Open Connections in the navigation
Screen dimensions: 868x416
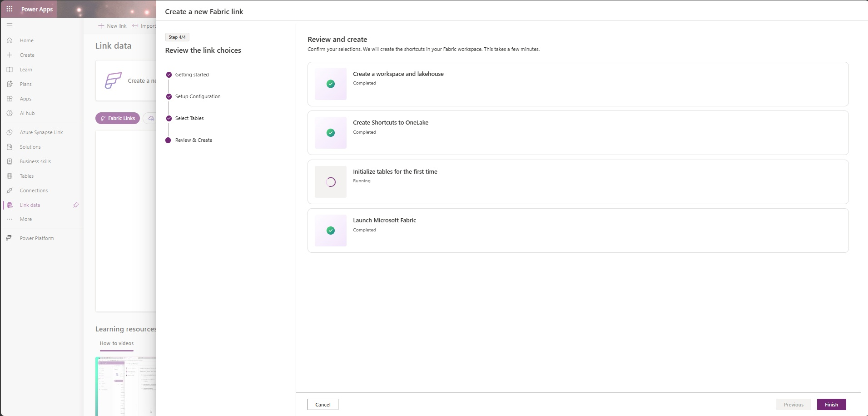pyautogui.click(x=34, y=190)
